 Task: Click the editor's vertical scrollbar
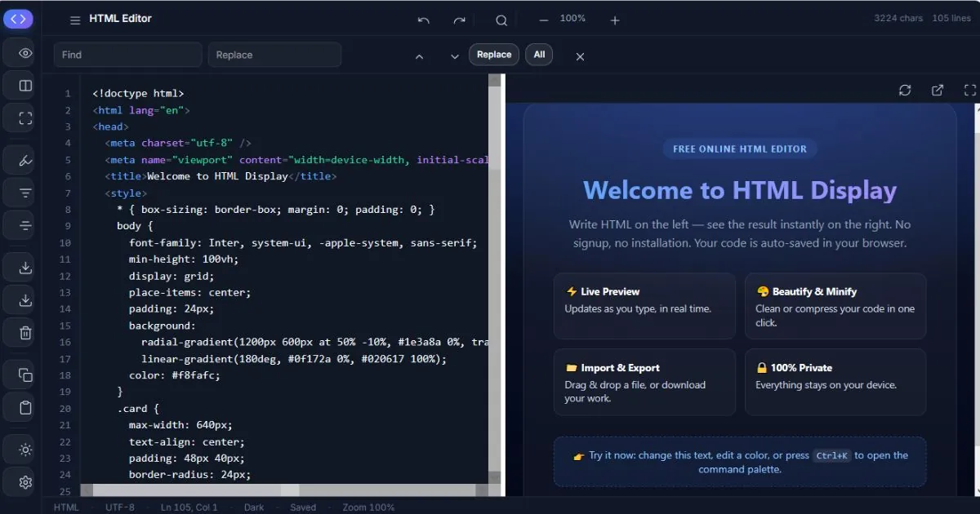[x=494, y=277]
